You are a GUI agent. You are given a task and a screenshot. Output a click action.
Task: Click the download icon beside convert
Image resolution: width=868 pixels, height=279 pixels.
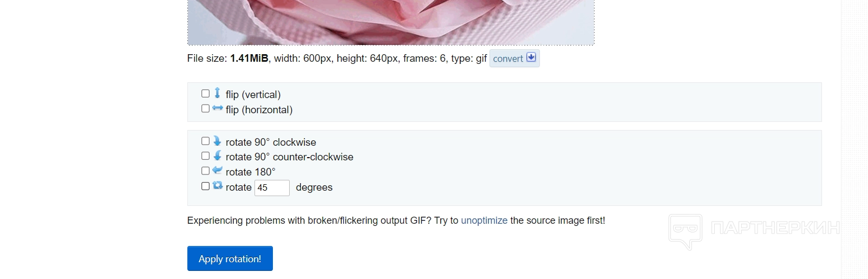(x=531, y=57)
